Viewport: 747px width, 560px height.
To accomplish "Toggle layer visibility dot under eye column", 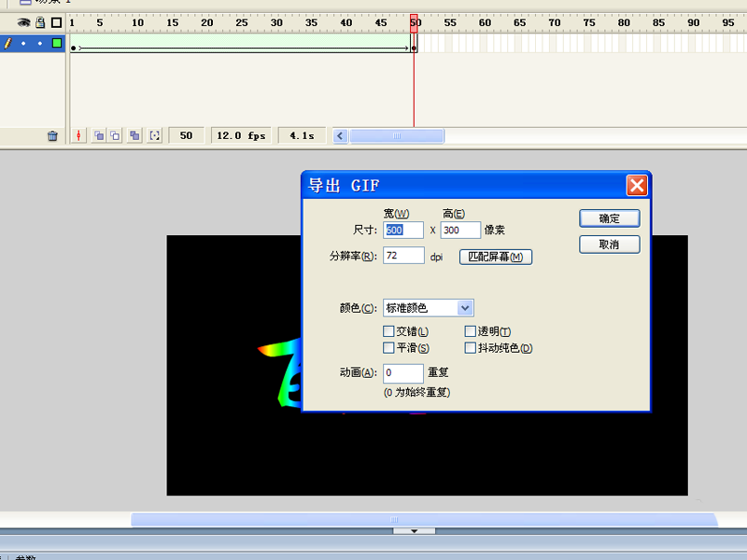I will point(23,43).
